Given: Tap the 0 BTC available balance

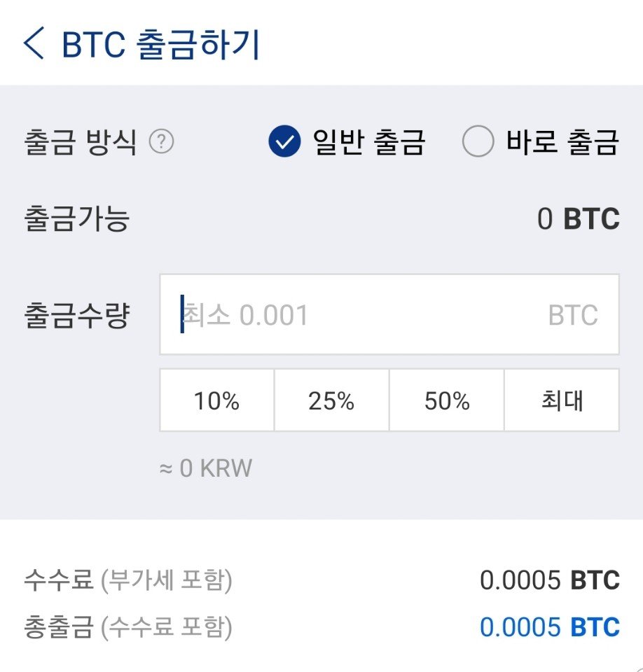Looking at the screenshot, I should [x=579, y=219].
